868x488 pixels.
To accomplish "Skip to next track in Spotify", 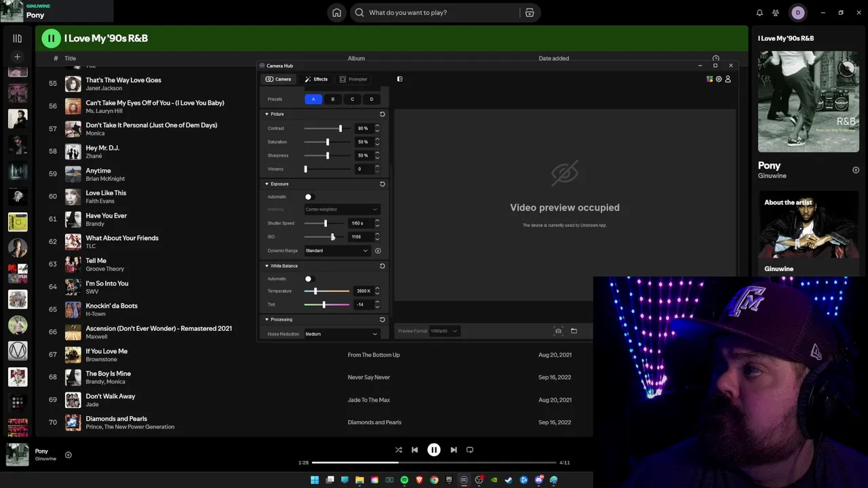I will pyautogui.click(x=454, y=449).
